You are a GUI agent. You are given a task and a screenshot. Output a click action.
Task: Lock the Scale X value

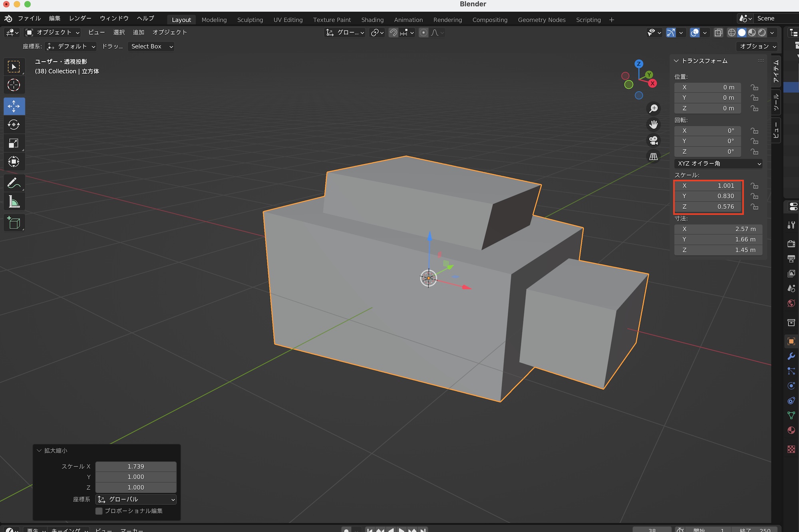click(x=754, y=186)
